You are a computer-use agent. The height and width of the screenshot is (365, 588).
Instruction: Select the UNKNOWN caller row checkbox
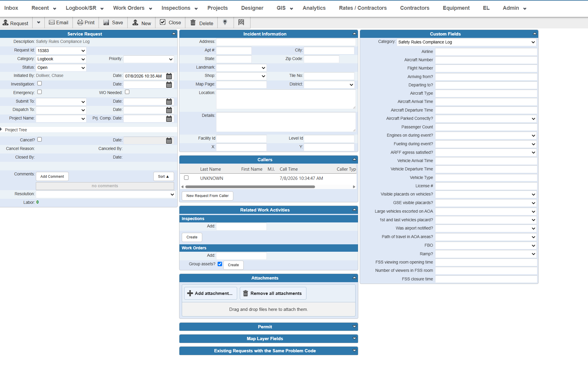186,178
